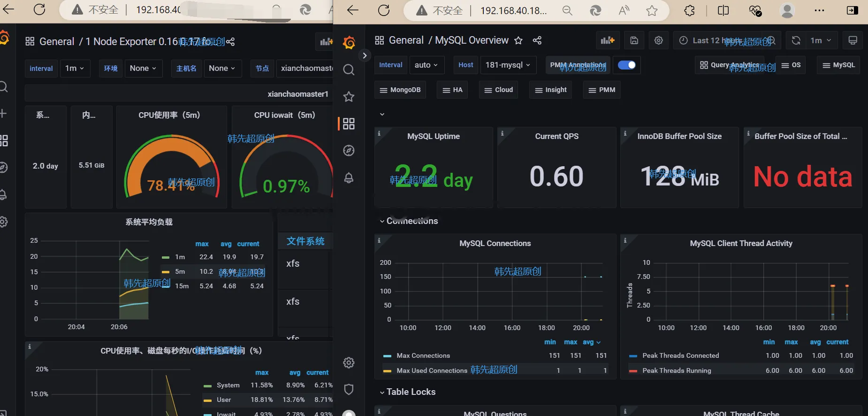Share the Node Exporter dashboard in the left window
This screenshot has height=416, width=868.
click(x=230, y=42)
